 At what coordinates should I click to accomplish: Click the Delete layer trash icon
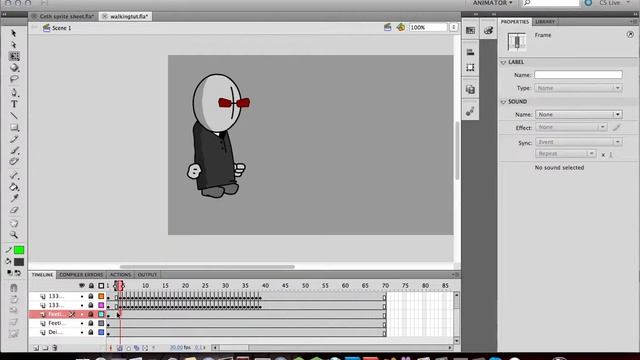tap(54, 348)
